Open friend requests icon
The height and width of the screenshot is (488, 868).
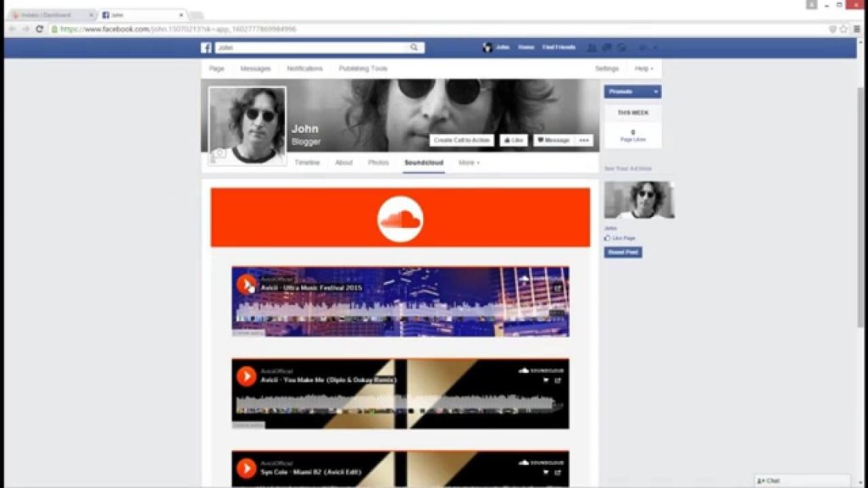592,48
